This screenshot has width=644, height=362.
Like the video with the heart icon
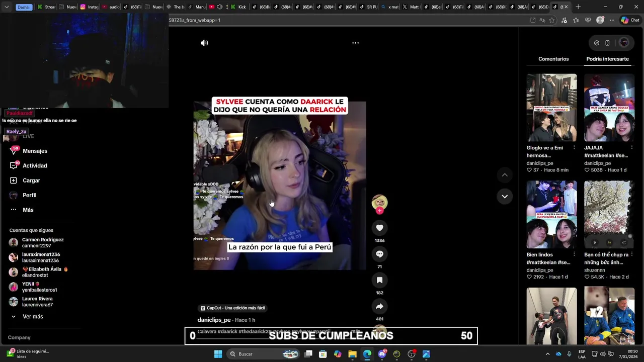tap(379, 228)
